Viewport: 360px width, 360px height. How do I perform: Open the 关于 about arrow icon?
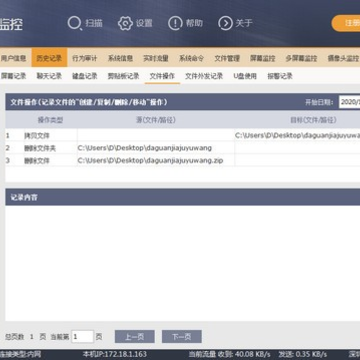pyautogui.click(x=225, y=23)
